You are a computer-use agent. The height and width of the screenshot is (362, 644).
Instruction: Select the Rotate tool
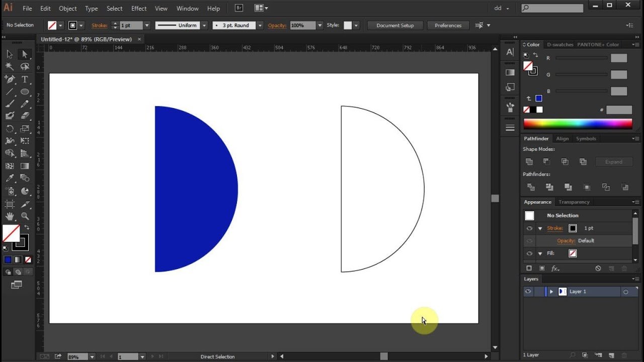(x=10, y=129)
